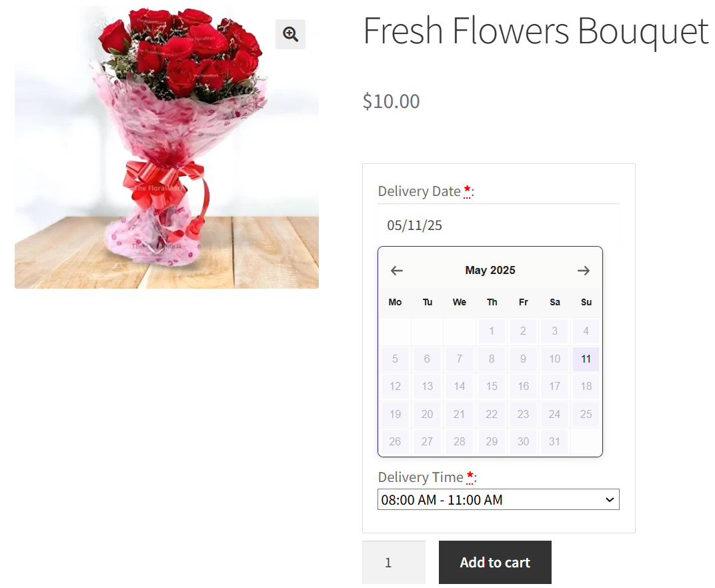Go to next month with right arrow
The image size is (715, 588).
click(584, 271)
